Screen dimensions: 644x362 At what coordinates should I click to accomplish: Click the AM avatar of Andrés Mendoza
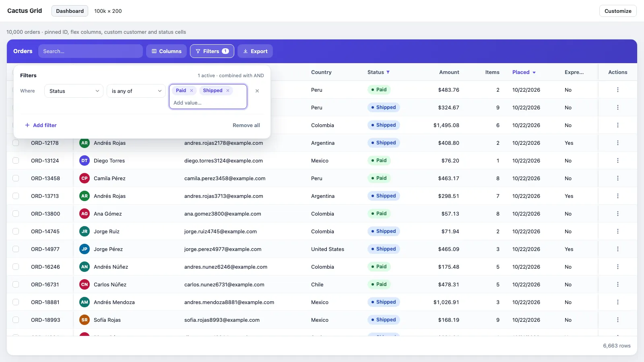(x=85, y=302)
